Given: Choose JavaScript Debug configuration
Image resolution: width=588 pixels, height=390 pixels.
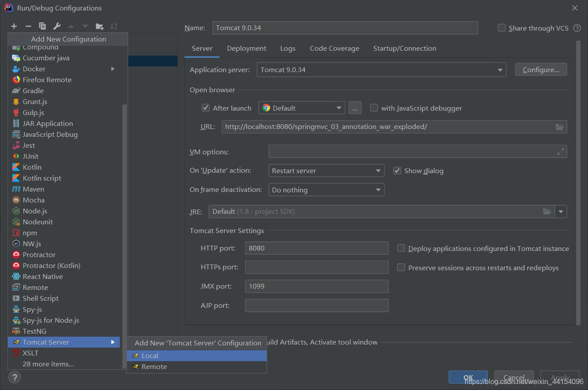Looking at the screenshot, I should pos(64,134).
